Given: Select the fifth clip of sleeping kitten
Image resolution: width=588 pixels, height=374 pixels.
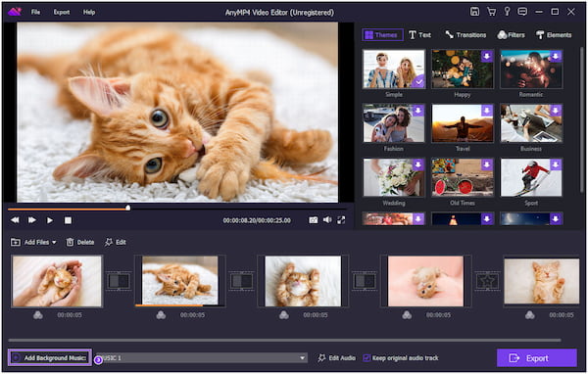Looking at the screenshot, I should [542, 281].
